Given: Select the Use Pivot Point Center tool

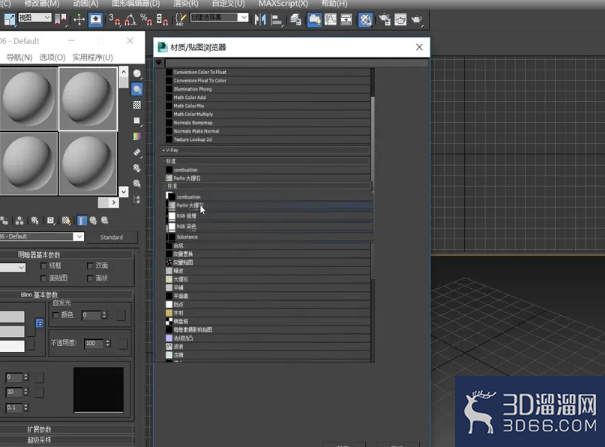Looking at the screenshot, I should [x=61, y=19].
